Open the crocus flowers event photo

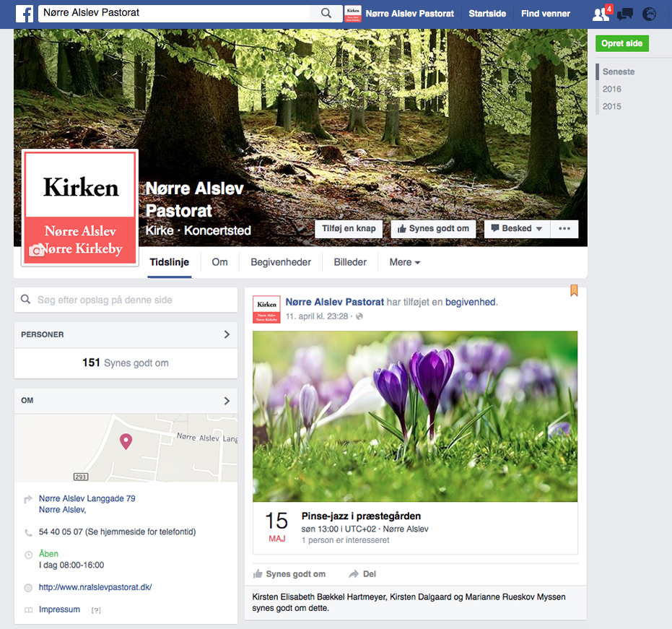click(415, 417)
